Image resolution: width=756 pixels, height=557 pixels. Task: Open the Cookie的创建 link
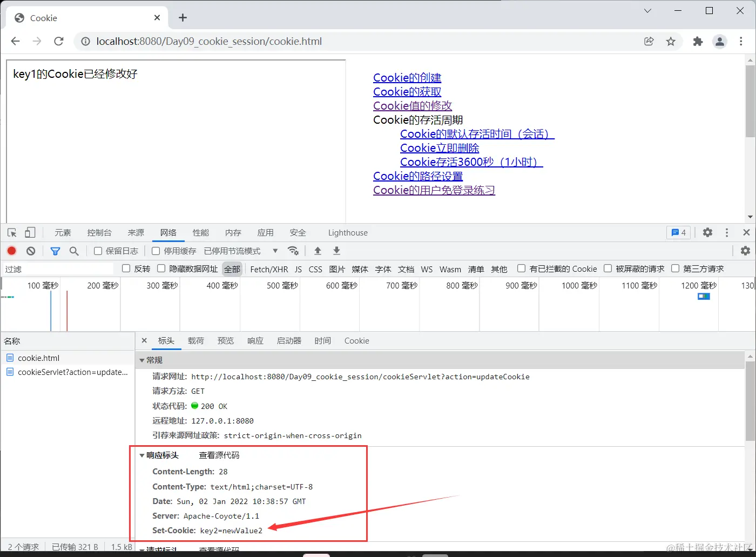pyautogui.click(x=407, y=78)
